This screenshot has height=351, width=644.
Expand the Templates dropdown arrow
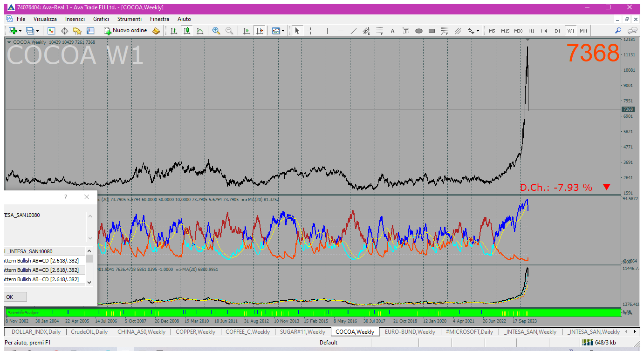(x=283, y=31)
